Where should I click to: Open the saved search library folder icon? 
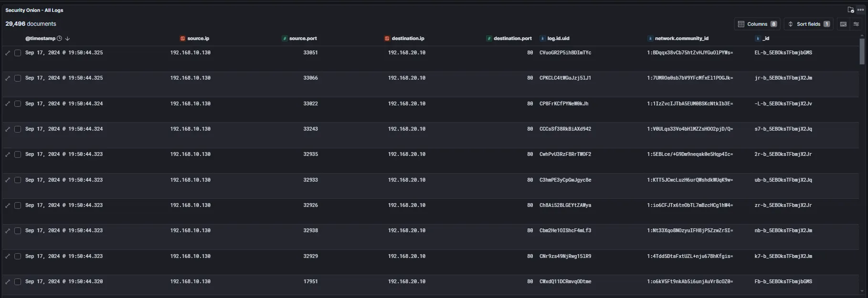(x=850, y=10)
